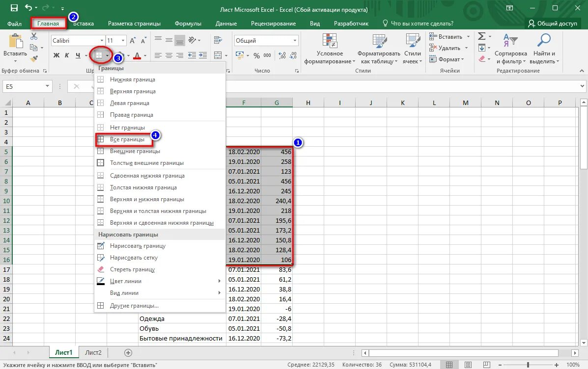Click the accounting currency format icon

click(239, 55)
